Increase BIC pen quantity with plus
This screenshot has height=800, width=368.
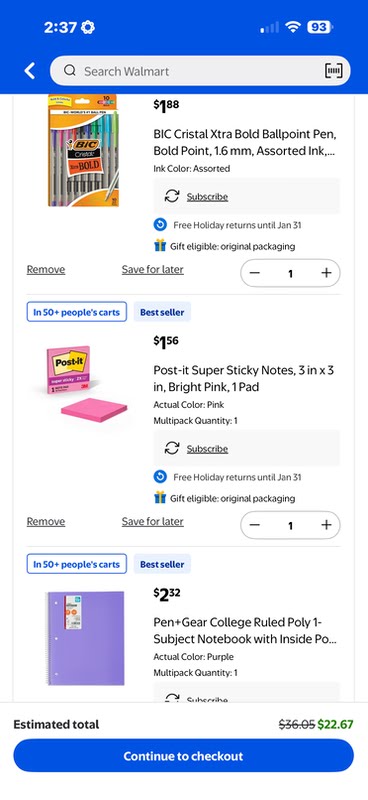(x=326, y=273)
